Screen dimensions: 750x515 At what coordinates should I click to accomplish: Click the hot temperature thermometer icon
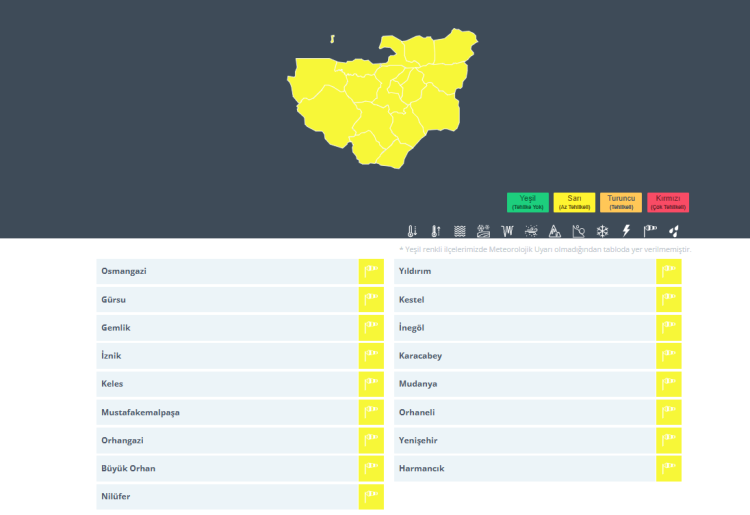[435, 231]
